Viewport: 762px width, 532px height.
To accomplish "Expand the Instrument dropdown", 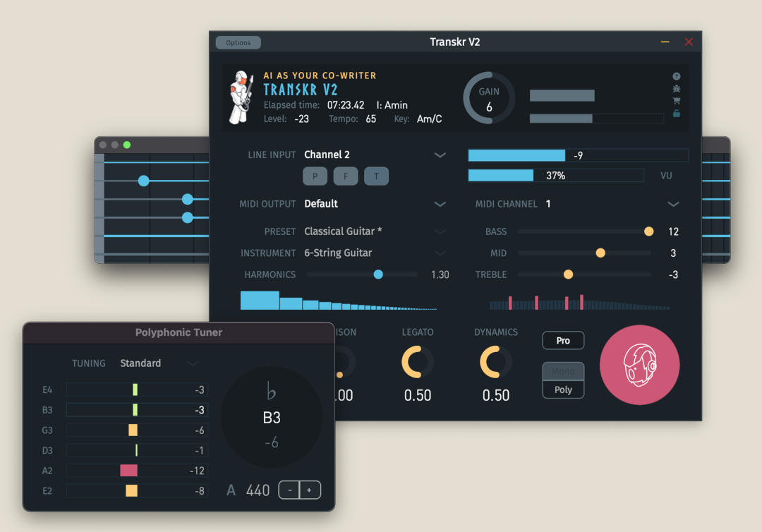I will pos(440,253).
